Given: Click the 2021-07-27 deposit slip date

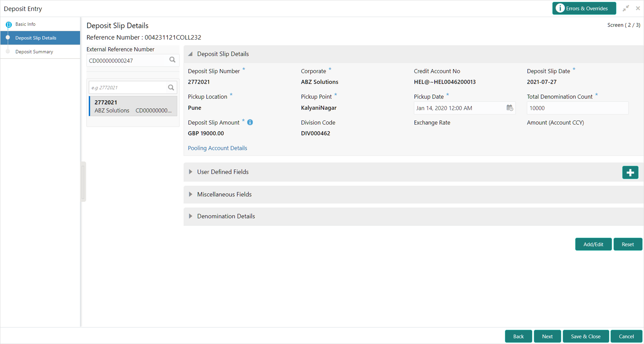Looking at the screenshot, I should point(542,82).
